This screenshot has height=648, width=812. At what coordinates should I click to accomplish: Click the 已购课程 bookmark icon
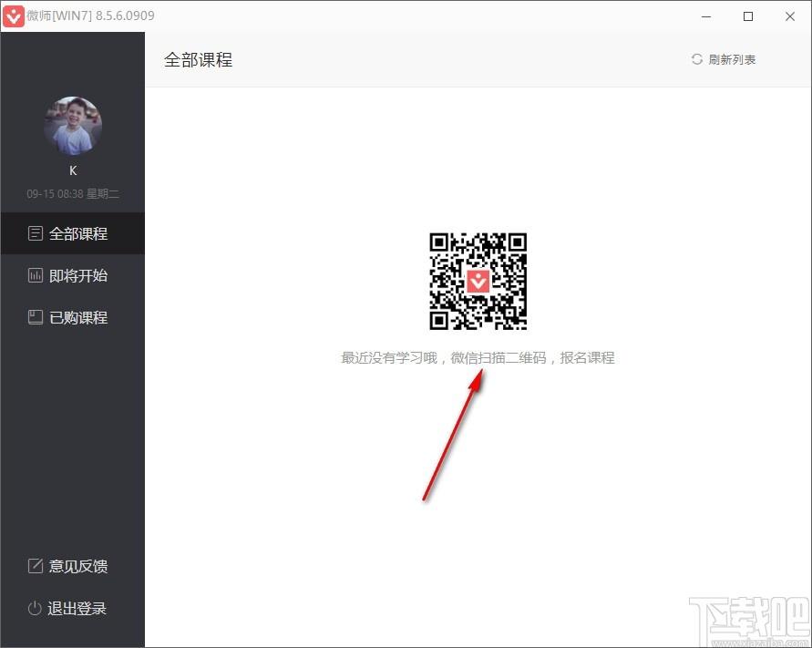(x=36, y=317)
